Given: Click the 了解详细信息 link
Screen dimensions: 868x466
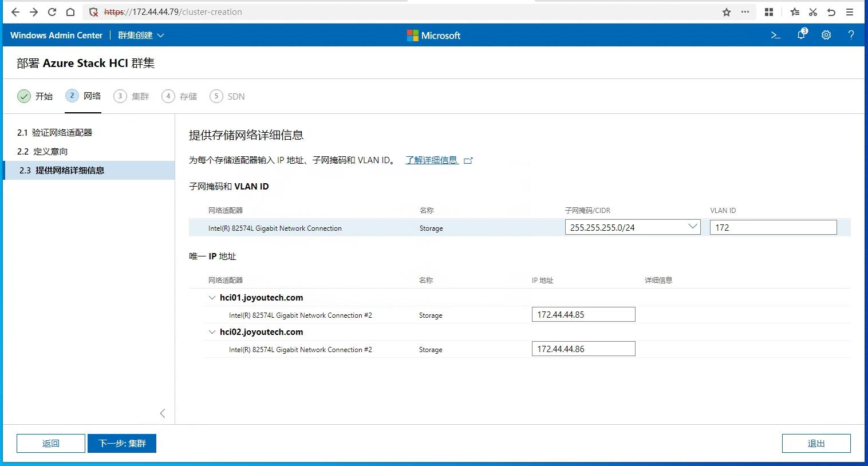Looking at the screenshot, I should point(432,160).
